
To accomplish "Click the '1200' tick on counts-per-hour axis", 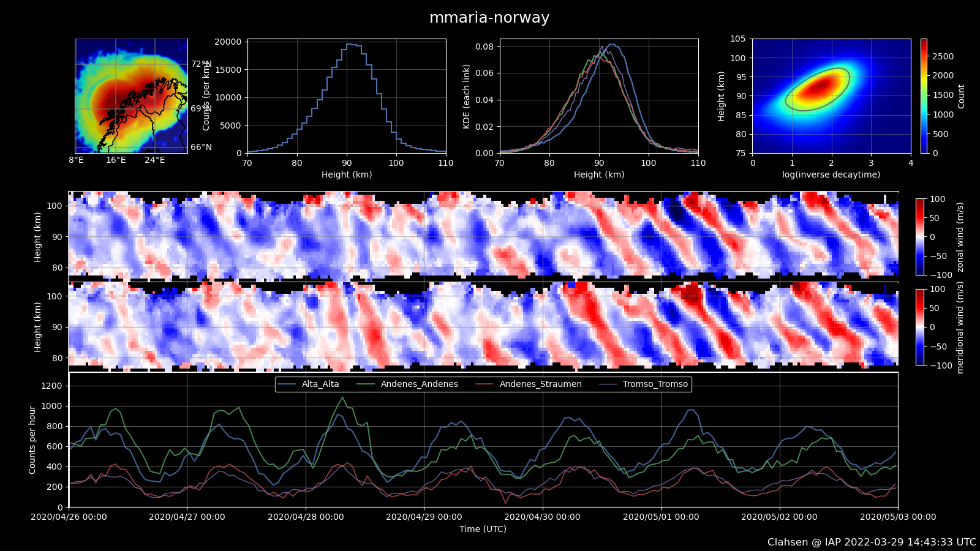I will pos(52,386).
